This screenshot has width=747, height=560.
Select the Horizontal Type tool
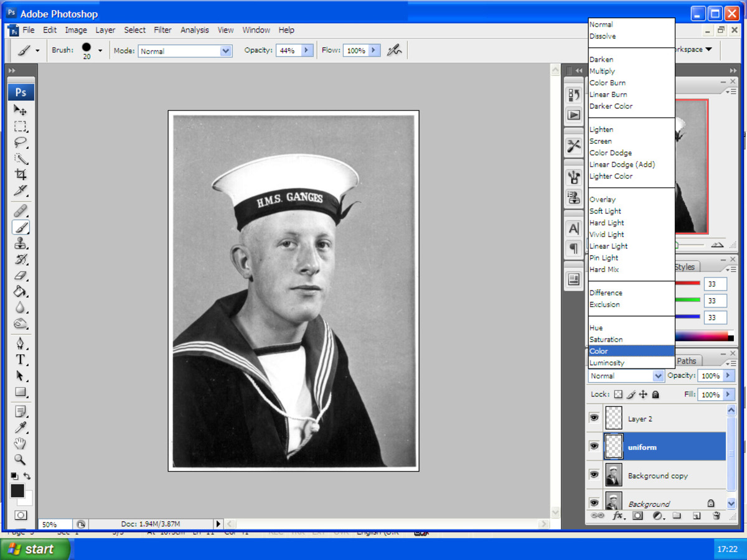[21, 360]
